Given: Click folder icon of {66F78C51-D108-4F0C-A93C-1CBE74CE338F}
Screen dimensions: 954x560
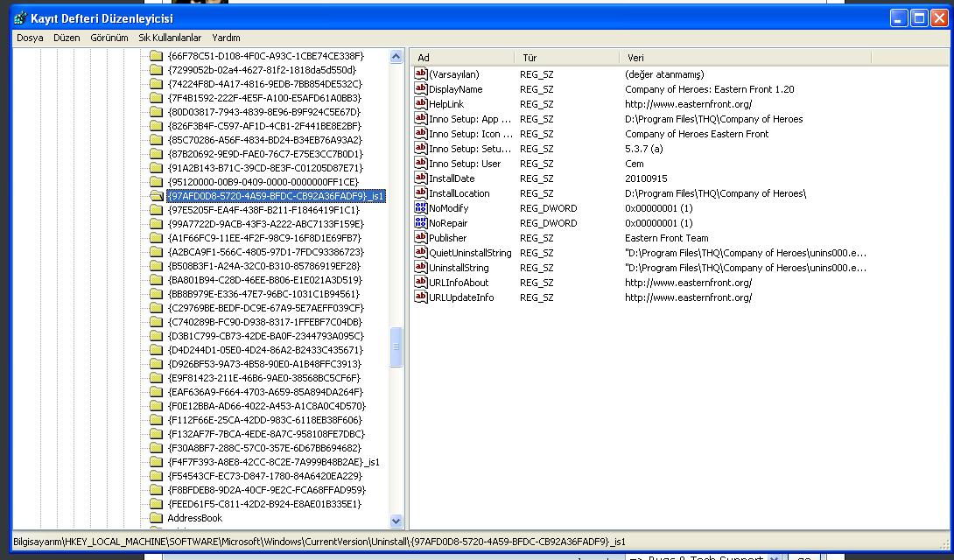Looking at the screenshot, I should [x=157, y=56].
